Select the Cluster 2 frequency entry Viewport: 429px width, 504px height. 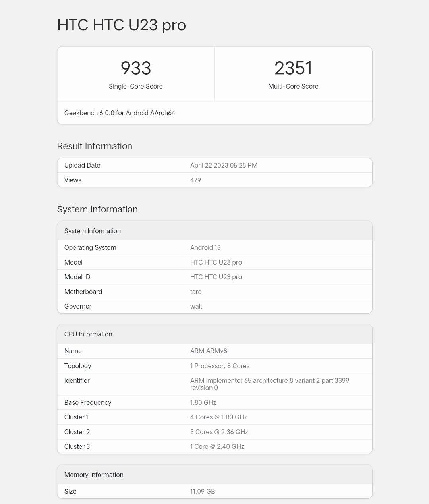click(219, 432)
